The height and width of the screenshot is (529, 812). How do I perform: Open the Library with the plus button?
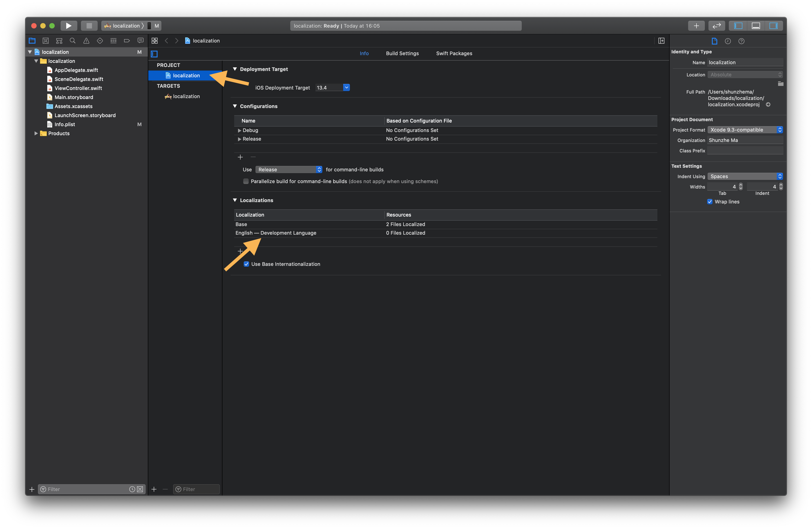(696, 26)
